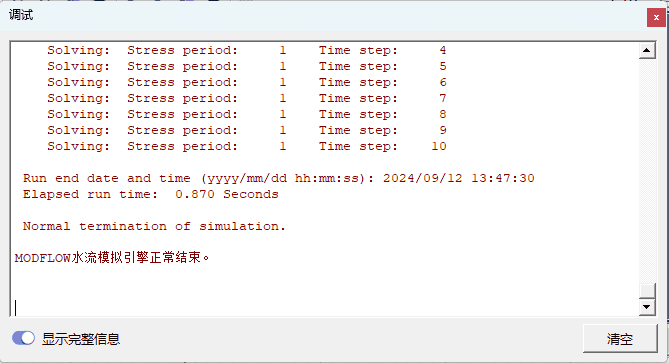Click the log line for Time step 7
This screenshot has height=363, width=669.
coord(247,99)
